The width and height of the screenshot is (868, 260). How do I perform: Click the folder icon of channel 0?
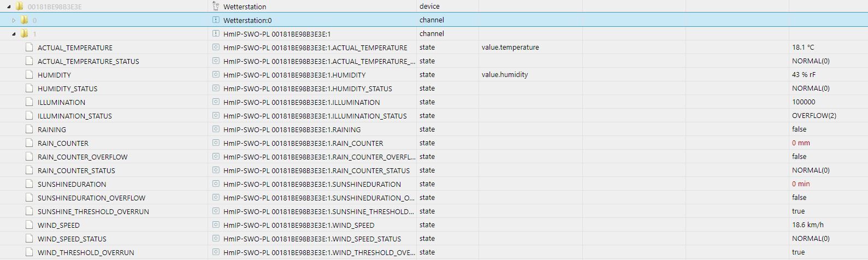tap(24, 20)
